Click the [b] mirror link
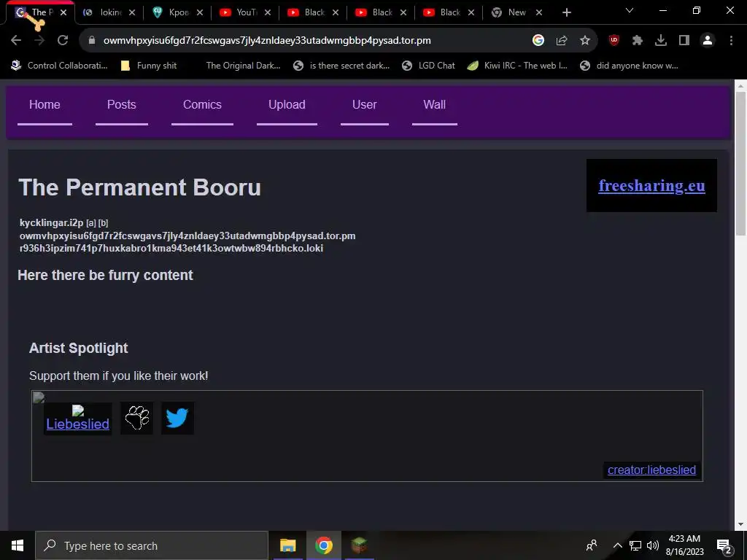Screen dimensions: 747x560 pyautogui.click(x=104, y=223)
